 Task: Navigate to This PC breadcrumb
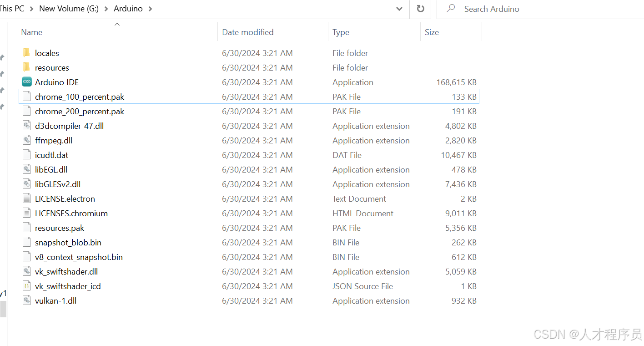12,9
